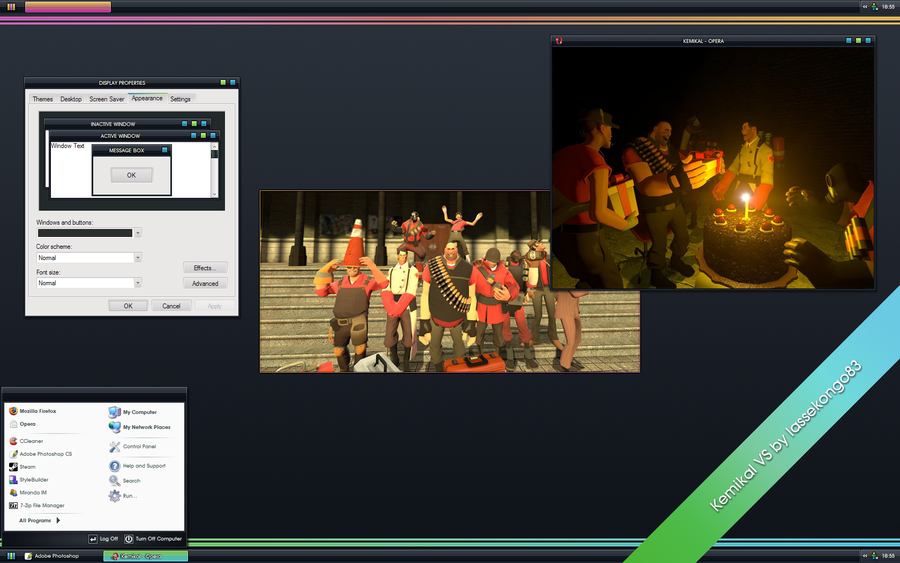900x563 pixels.
Task: Click the clock on bottom taskbar
Action: click(888, 556)
